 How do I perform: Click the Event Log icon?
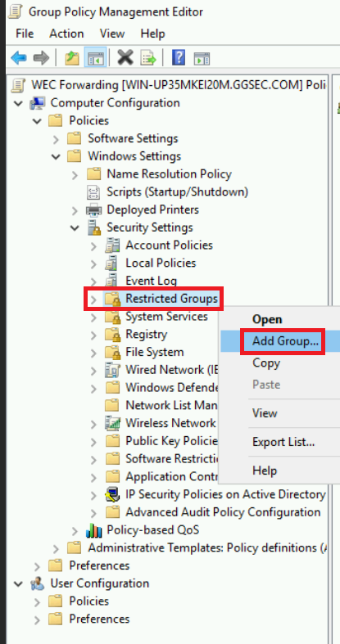112,281
